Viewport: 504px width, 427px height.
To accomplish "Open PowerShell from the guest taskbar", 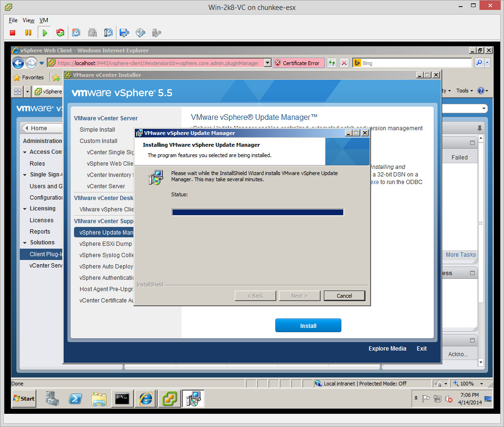I will [x=75, y=399].
